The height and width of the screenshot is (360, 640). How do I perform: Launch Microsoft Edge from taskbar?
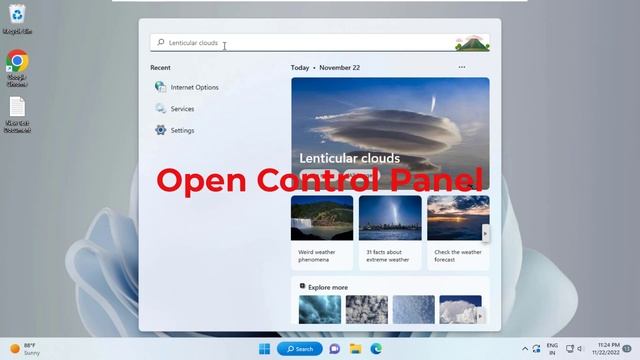click(x=376, y=349)
